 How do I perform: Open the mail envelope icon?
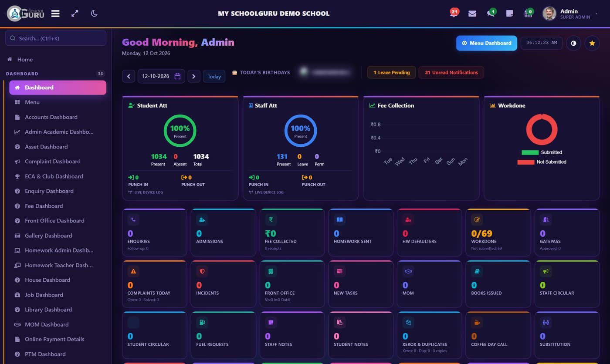tap(472, 13)
